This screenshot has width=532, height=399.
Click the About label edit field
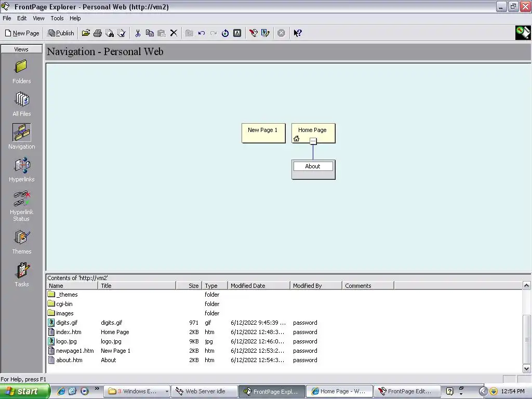313,166
